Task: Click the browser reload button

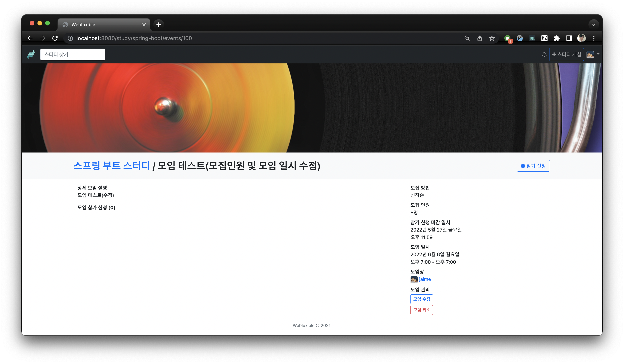Action: 55,38
